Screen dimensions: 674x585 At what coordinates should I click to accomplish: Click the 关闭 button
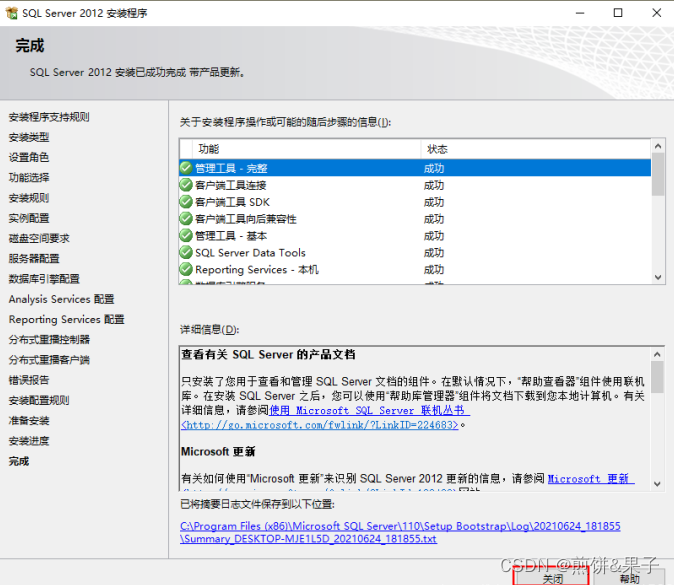click(551, 577)
